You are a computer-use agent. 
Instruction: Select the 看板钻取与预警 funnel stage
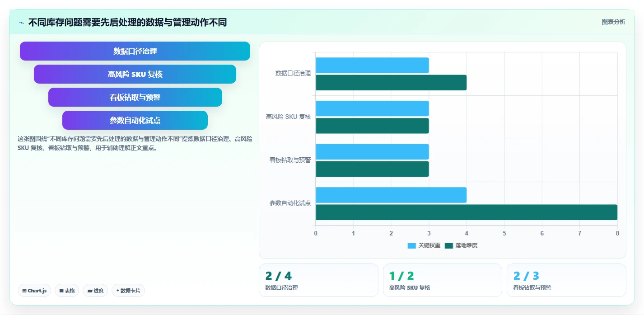135,97
